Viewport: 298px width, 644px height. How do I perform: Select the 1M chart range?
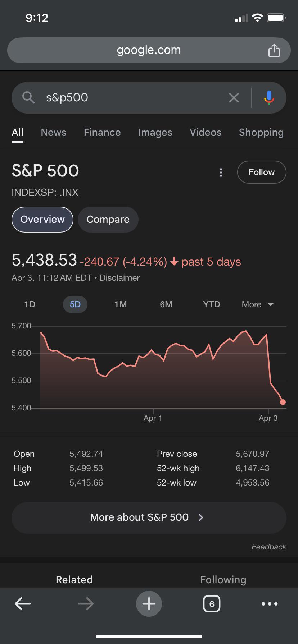(121, 304)
